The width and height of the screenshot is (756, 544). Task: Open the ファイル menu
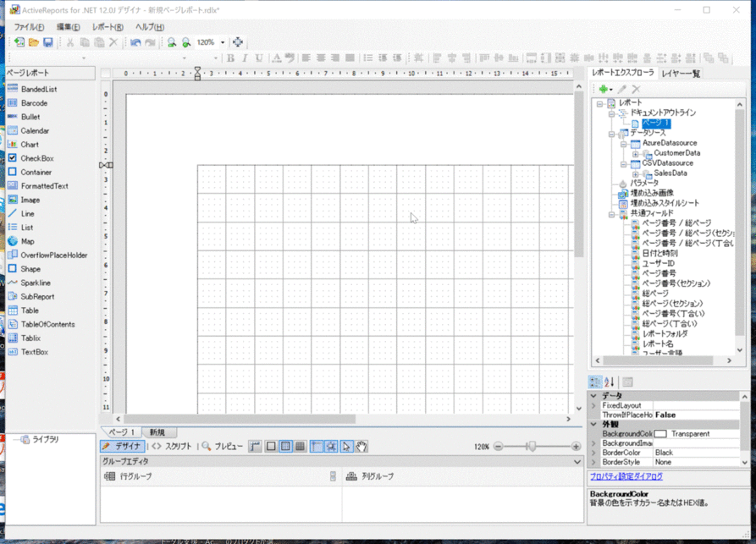pyautogui.click(x=29, y=27)
